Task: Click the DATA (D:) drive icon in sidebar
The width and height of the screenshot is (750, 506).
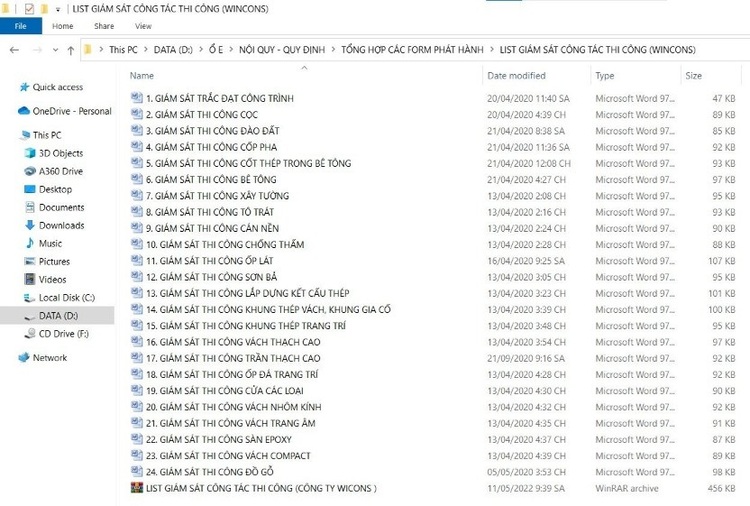Action: (x=30, y=316)
